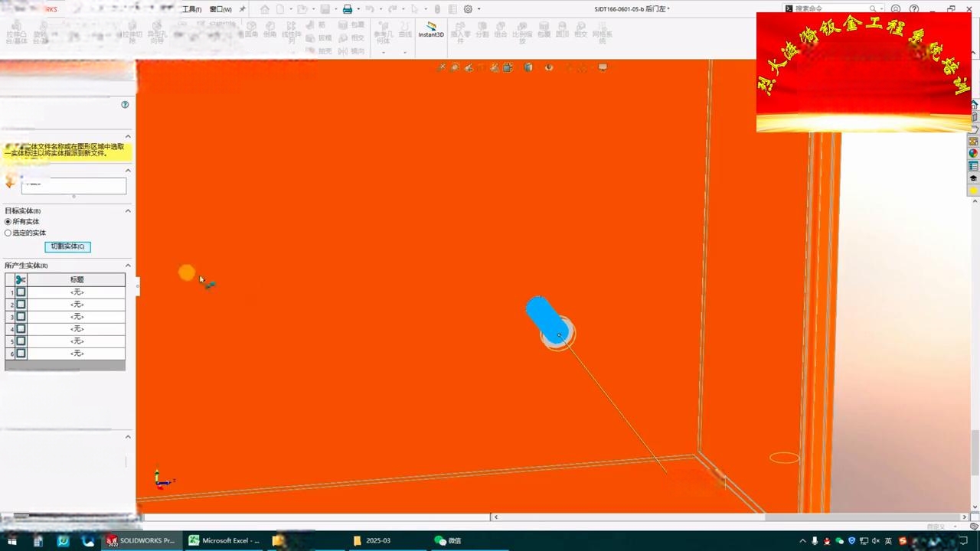Expand the 参考几何体 dropdown arrow
980x551 pixels.
383,52
